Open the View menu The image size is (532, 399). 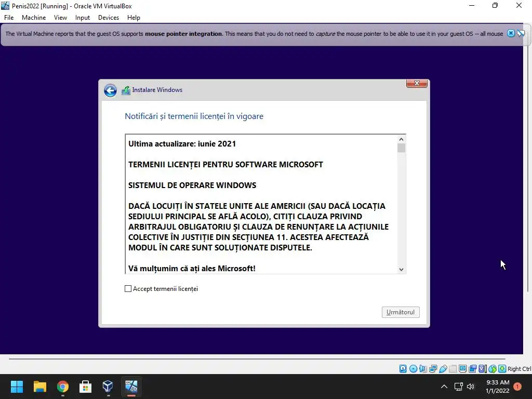tap(60, 18)
